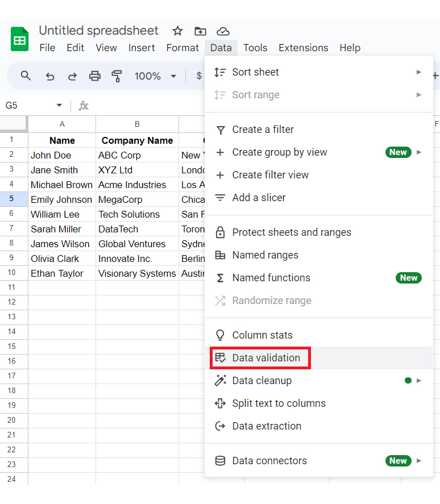
Task: Close the open Data menu tab
Action: 221,48
